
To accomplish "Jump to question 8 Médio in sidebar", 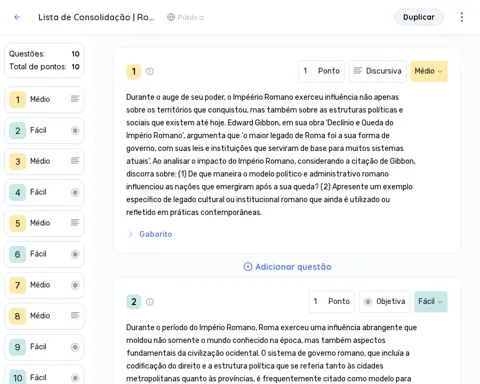I will (44, 316).
